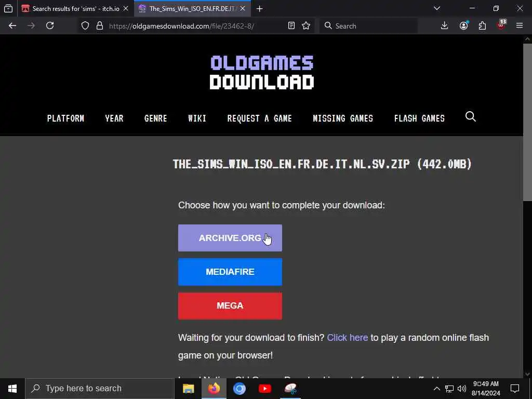Go to the WIKI page
This screenshot has width=532, height=399.
[x=197, y=118]
